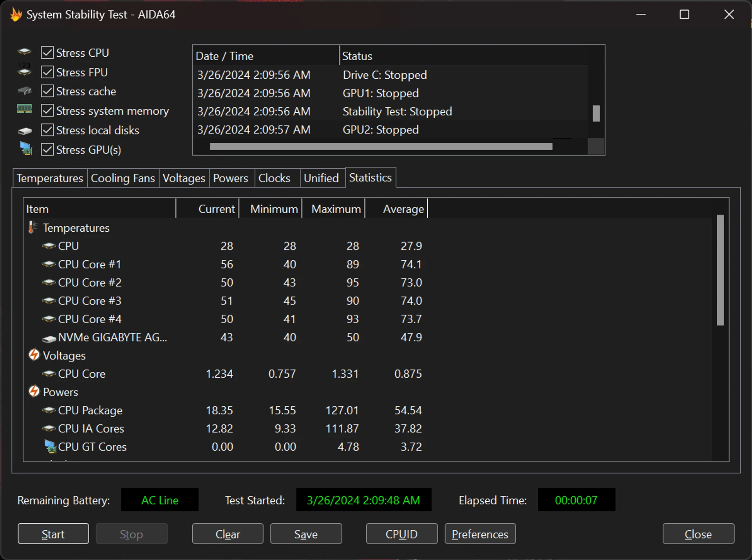Click the chip icon of CPU Package row

tap(49, 410)
